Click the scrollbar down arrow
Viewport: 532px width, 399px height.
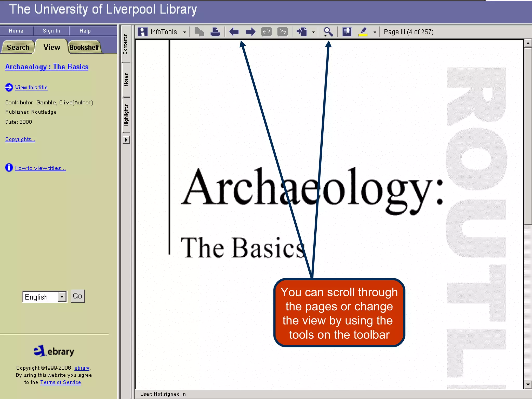pos(528,385)
